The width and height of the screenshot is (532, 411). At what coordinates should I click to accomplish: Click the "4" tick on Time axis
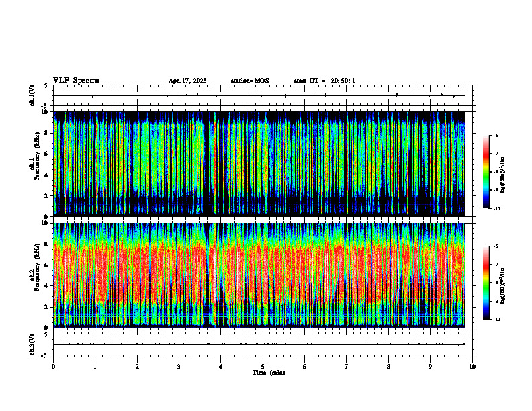coord(221,367)
